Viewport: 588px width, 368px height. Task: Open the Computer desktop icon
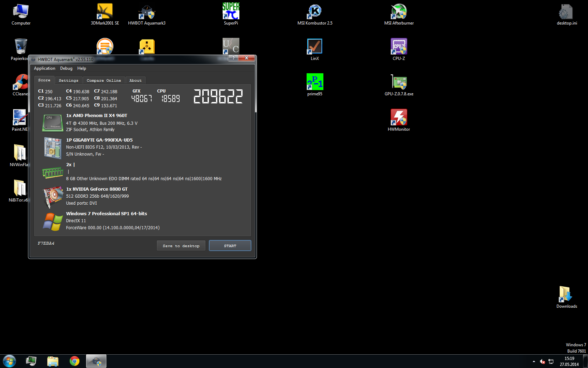click(21, 14)
